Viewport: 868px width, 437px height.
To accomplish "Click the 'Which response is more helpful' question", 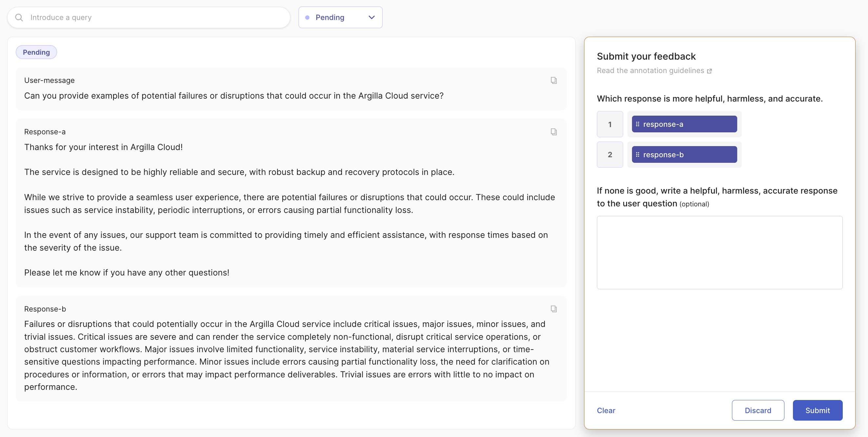I will tap(710, 99).
